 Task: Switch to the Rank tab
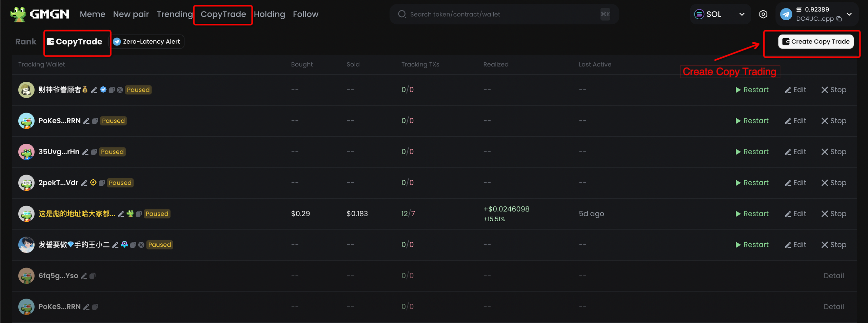[x=26, y=42]
